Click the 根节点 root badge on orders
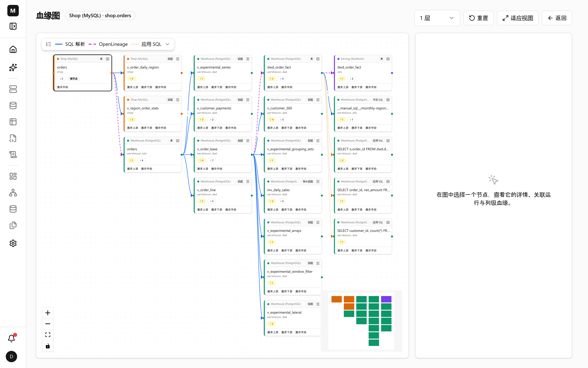 [74, 79]
